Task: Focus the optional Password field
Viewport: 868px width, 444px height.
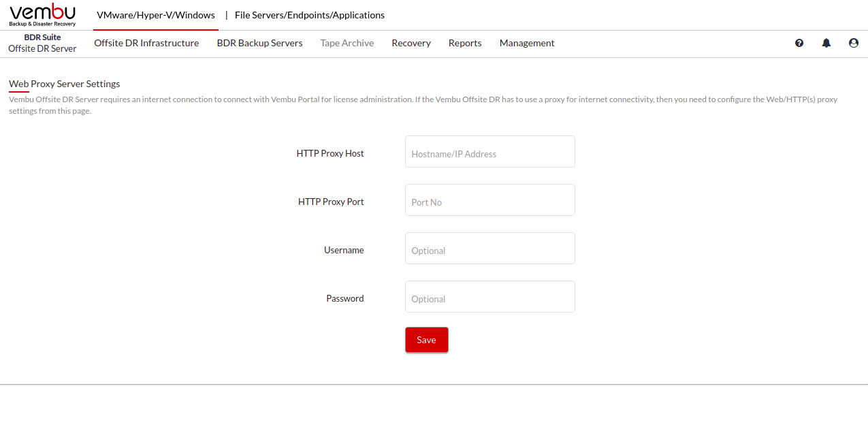Action: point(490,296)
